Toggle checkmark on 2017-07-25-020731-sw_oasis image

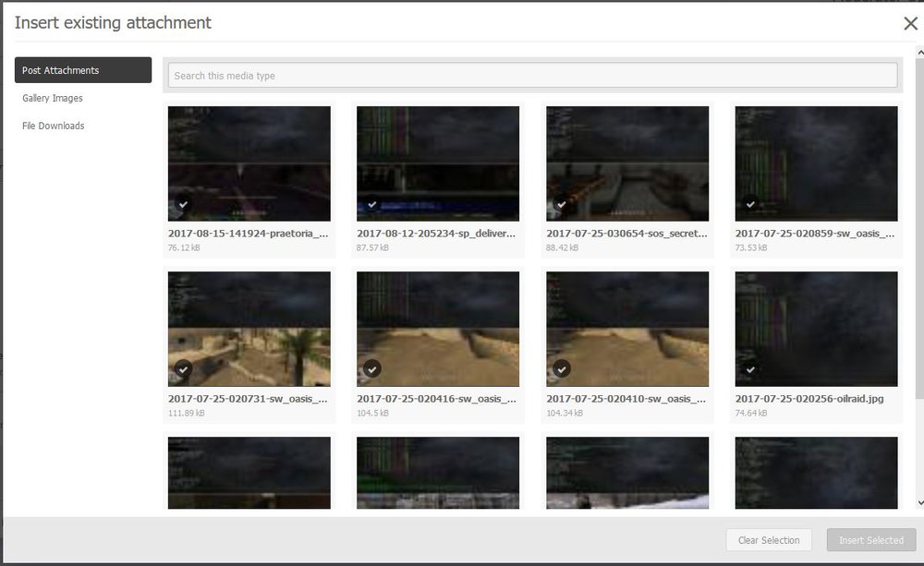click(183, 369)
